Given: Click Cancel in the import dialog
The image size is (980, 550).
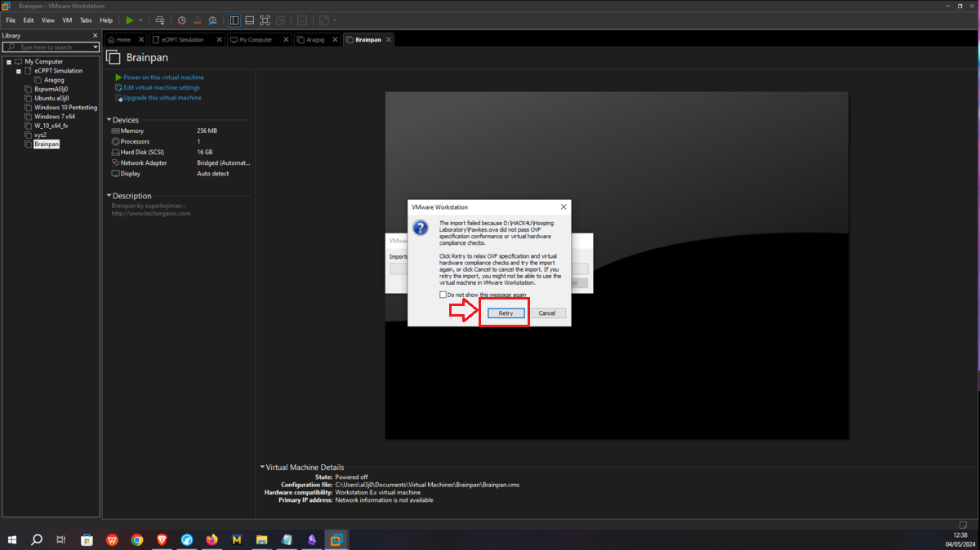Looking at the screenshot, I should click(x=547, y=313).
